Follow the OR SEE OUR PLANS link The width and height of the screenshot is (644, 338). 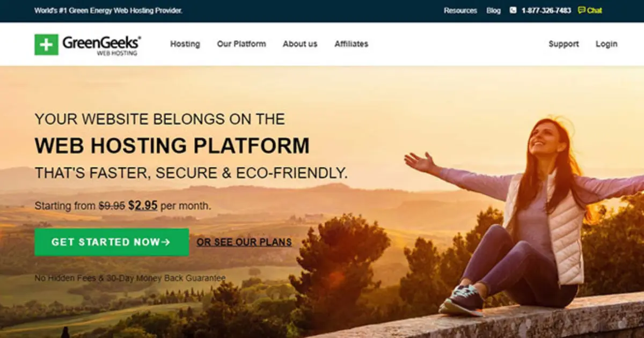pyautogui.click(x=244, y=242)
